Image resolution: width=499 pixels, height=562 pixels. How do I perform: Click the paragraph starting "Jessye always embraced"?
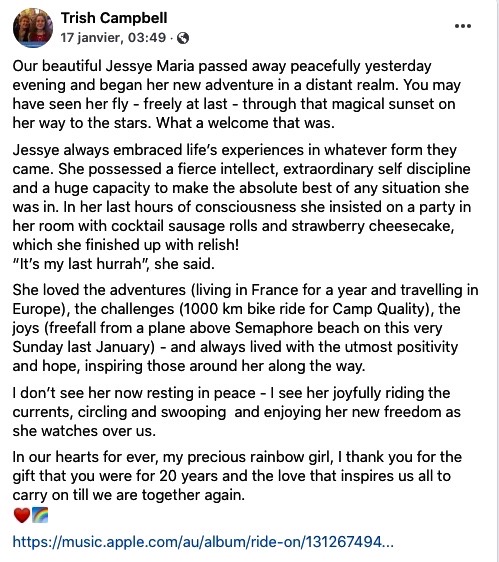pos(242,197)
